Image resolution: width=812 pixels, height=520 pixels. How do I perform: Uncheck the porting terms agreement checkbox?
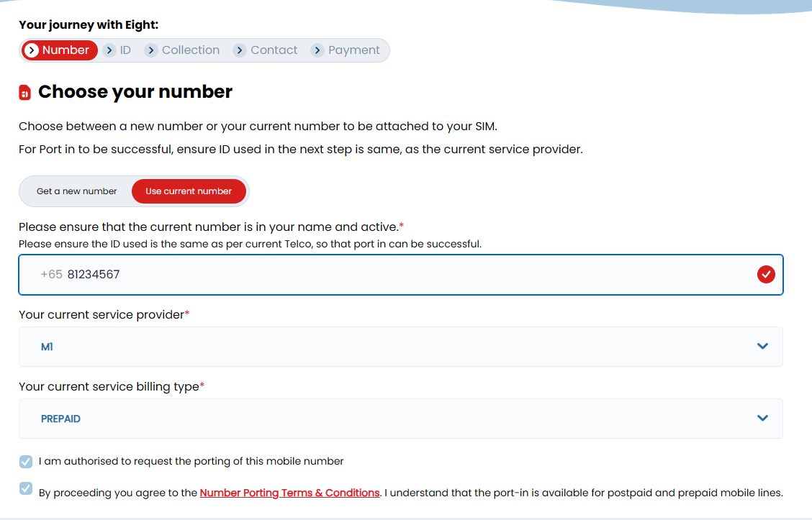26,488
